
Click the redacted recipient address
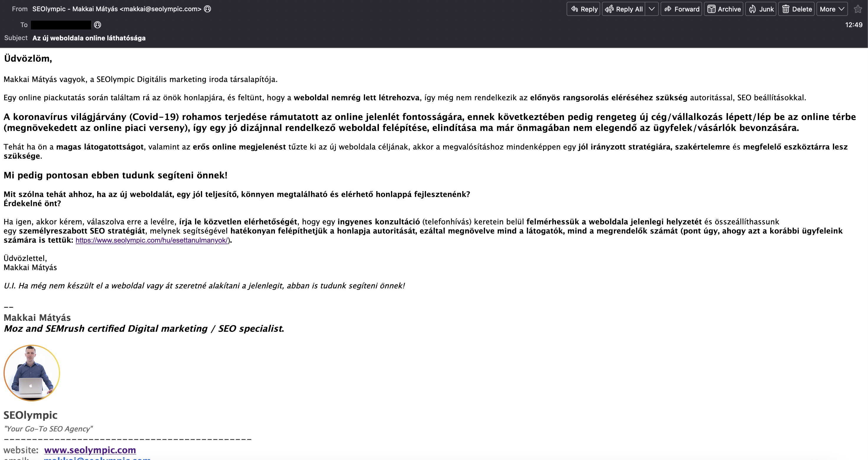(61, 25)
